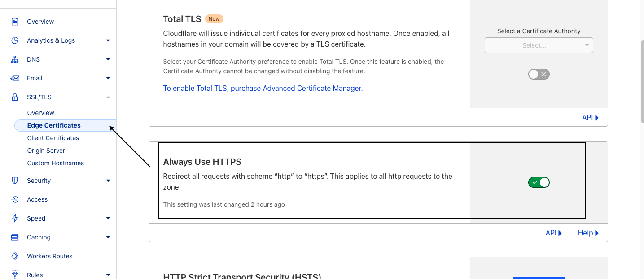Open the Client Certificates submenu item

point(53,138)
